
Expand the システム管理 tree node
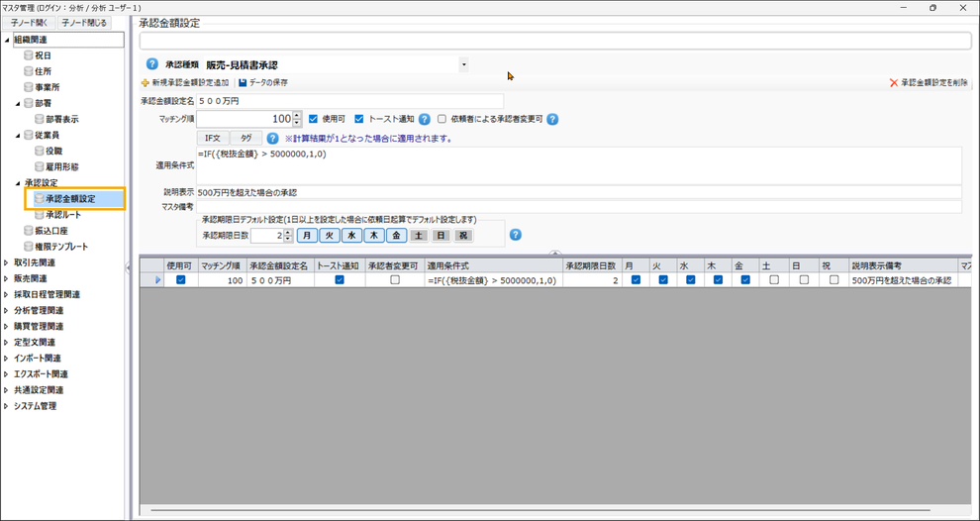point(7,406)
